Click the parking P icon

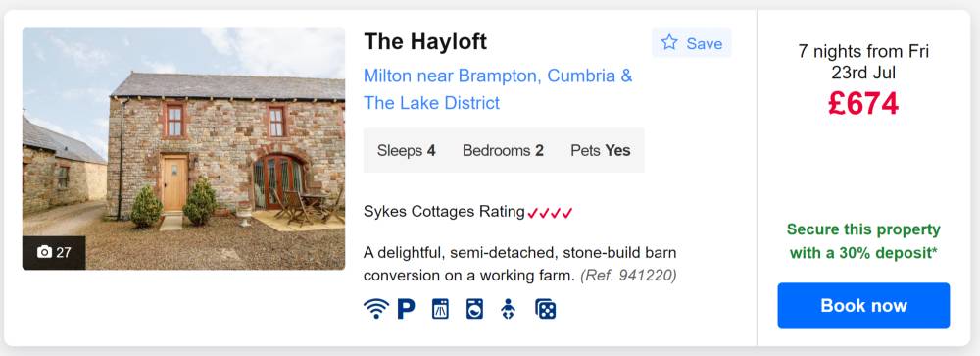point(407,309)
